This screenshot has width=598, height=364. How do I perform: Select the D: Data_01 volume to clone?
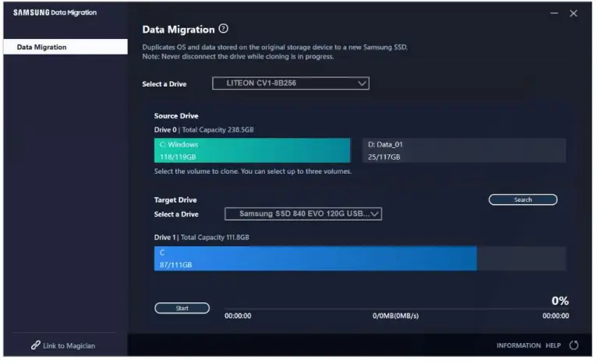(x=464, y=150)
